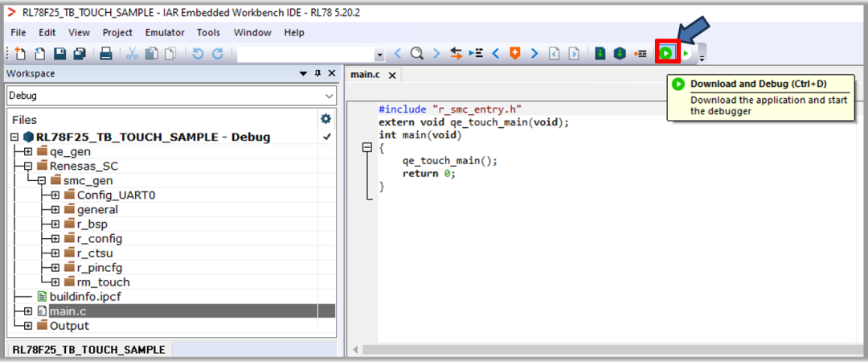
Task: Click the Find magnifier icon
Action: click(x=416, y=54)
